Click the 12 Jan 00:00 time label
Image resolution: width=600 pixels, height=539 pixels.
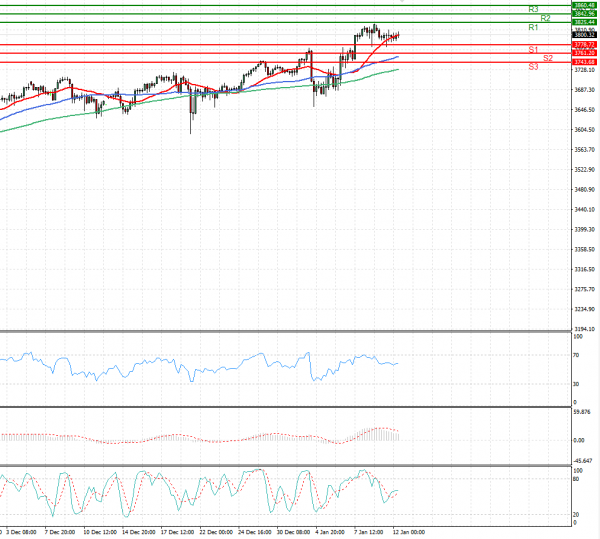[409, 532]
